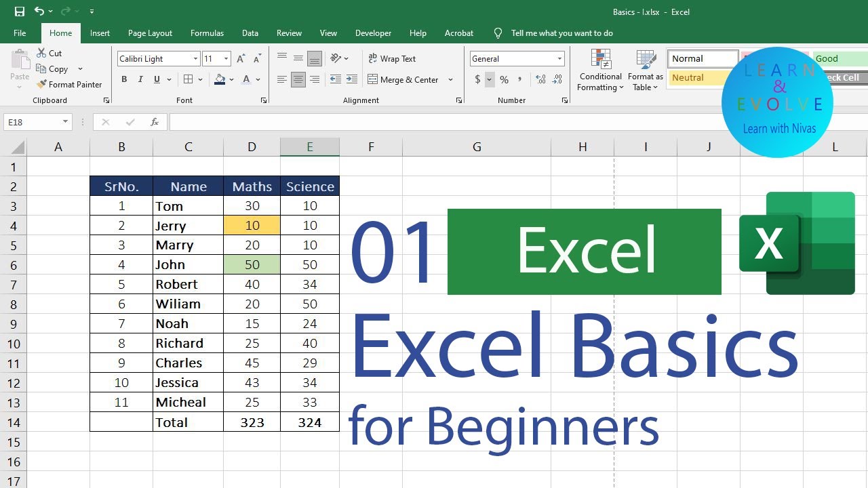The width and height of the screenshot is (868, 488).
Task: Expand the Fill Color palette arrow
Action: pyautogui.click(x=231, y=79)
